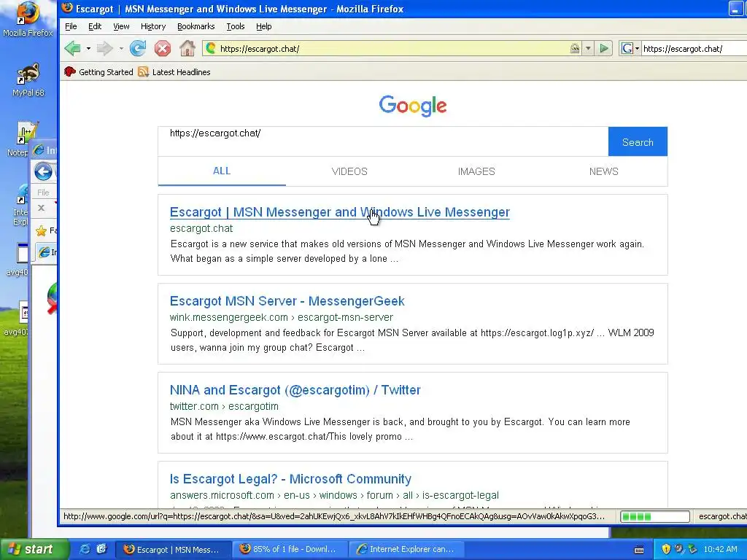This screenshot has height=560, width=747.
Task: Click the toolbar search box field
Action: click(694, 48)
